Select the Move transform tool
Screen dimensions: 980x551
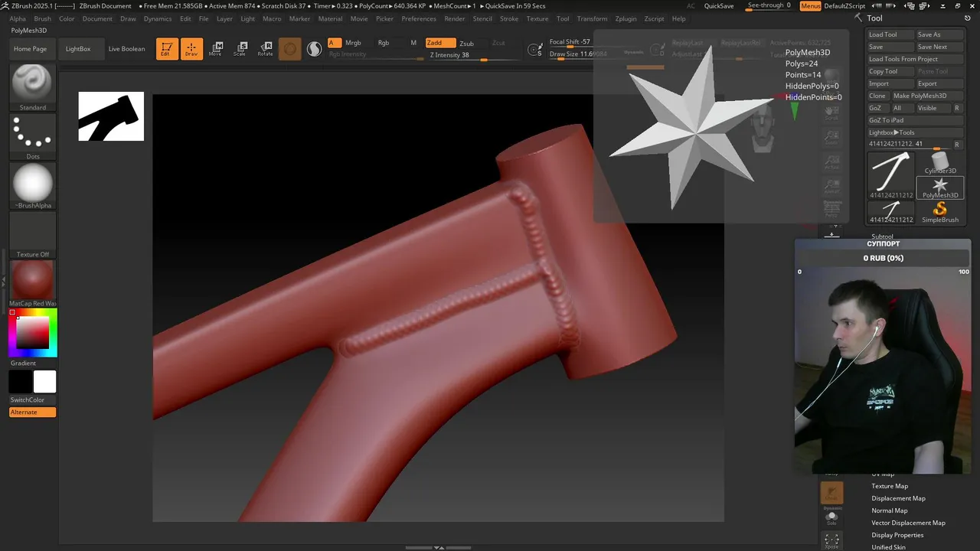pyautogui.click(x=216, y=49)
